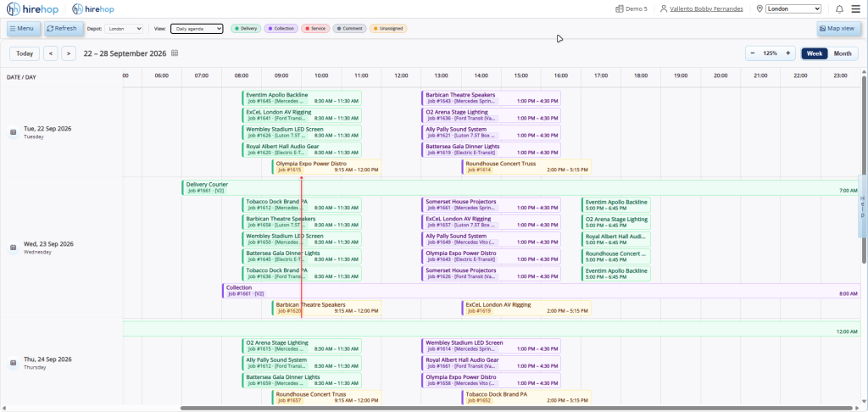The width and height of the screenshot is (868, 412).
Task: Open Wednesday O2 Arena Stage Lighting 5:00 PM event
Action: click(616, 222)
